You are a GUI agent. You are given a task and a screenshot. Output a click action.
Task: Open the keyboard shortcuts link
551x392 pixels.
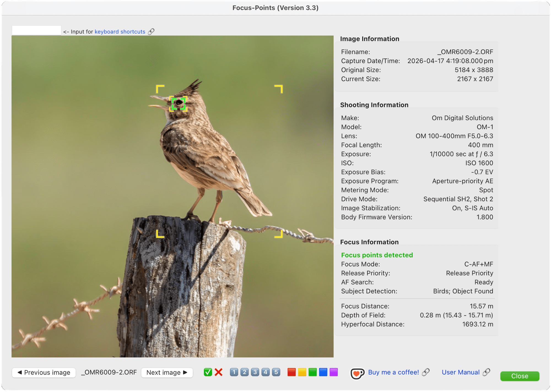[120, 32]
